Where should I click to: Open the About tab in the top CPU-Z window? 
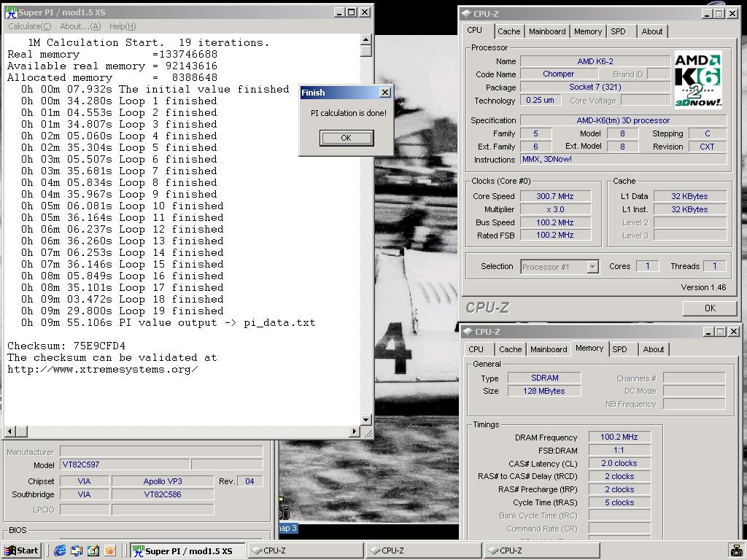651,31
